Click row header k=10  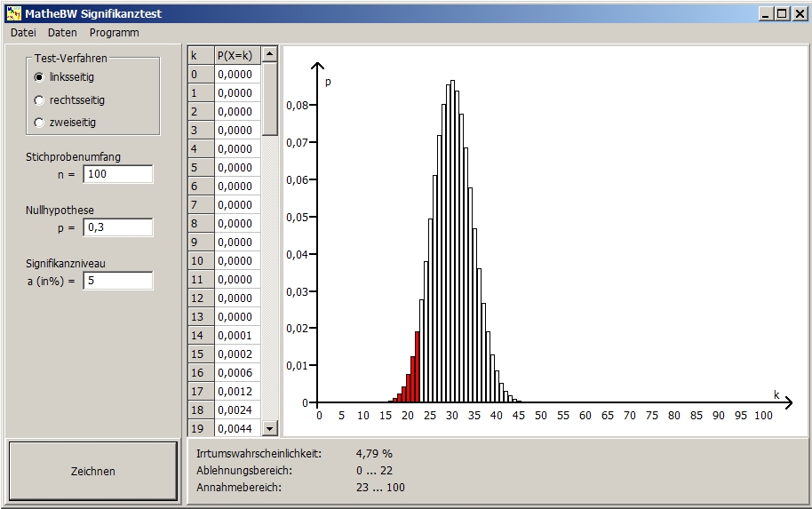click(201, 260)
